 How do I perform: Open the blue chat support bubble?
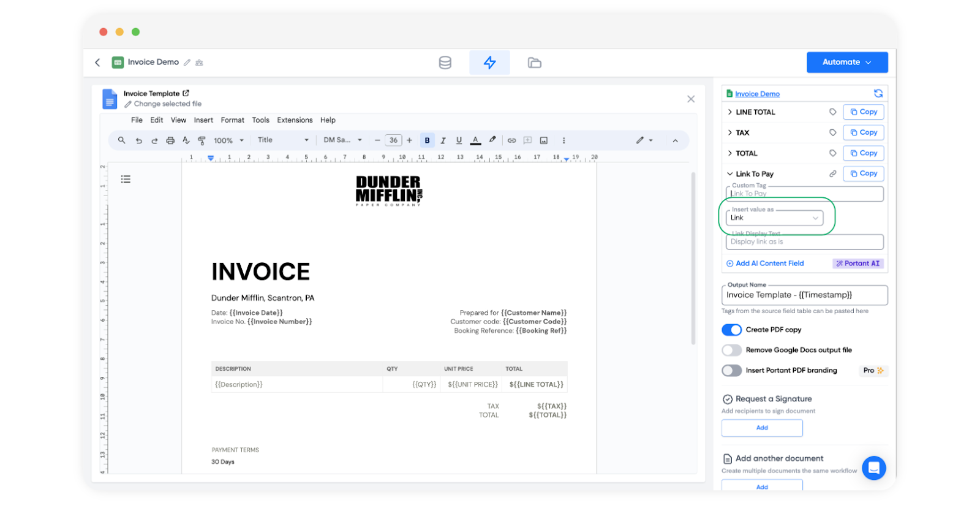873,468
